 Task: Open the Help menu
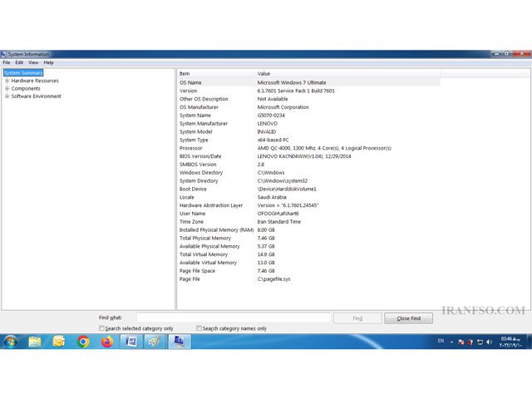[x=48, y=62]
